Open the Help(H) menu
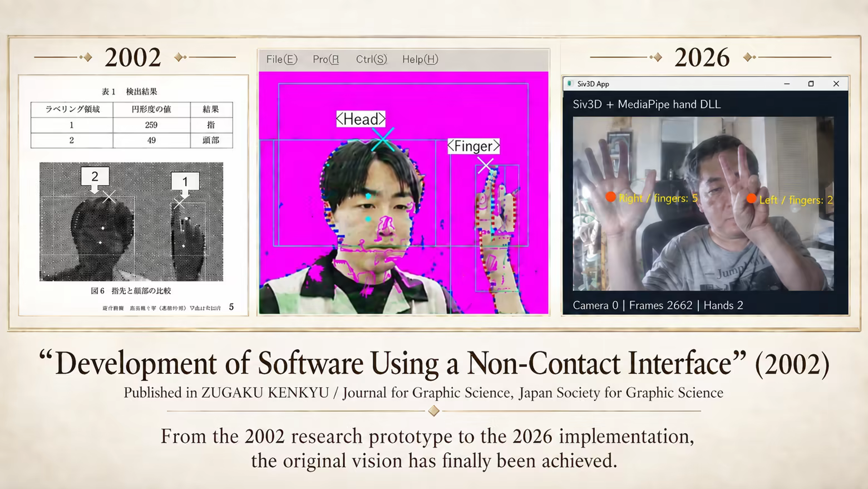The height and width of the screenshot is (489, 868). tap(420, 59)
